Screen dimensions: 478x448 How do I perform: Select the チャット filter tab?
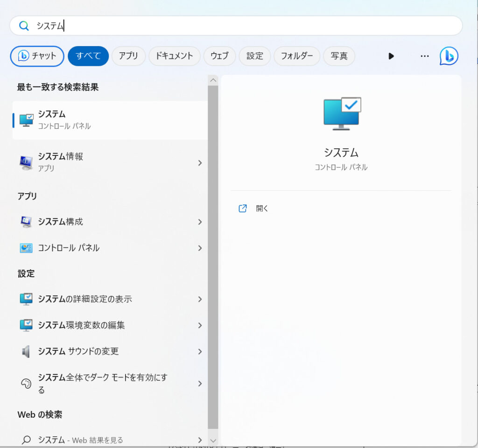point(37,56)
